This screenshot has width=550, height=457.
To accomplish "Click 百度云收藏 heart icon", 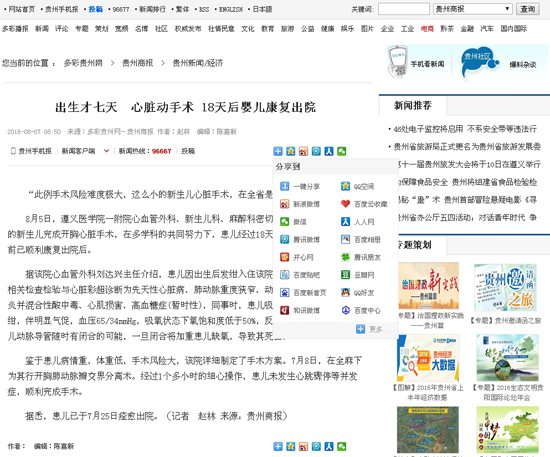I will click(346, 204).
